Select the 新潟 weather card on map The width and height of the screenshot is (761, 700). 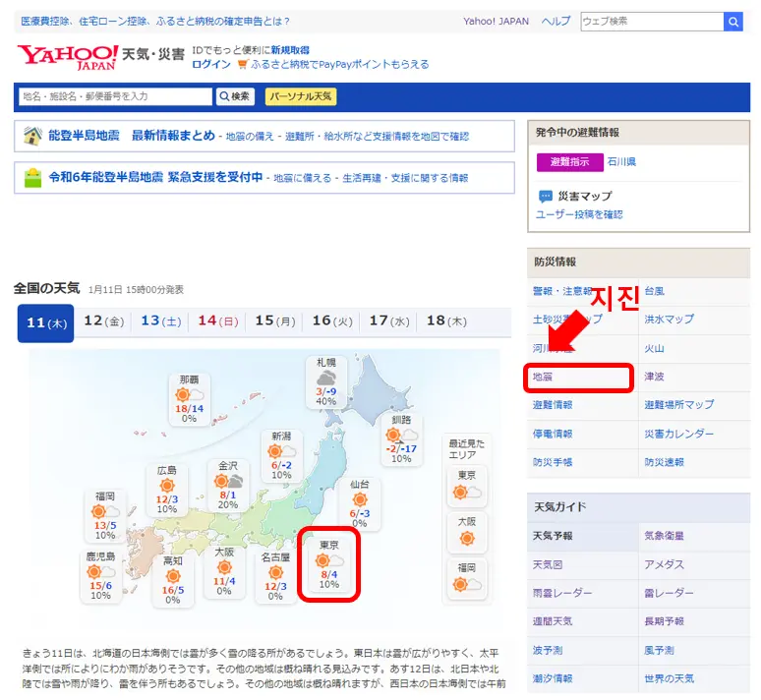tap(281, 455)
